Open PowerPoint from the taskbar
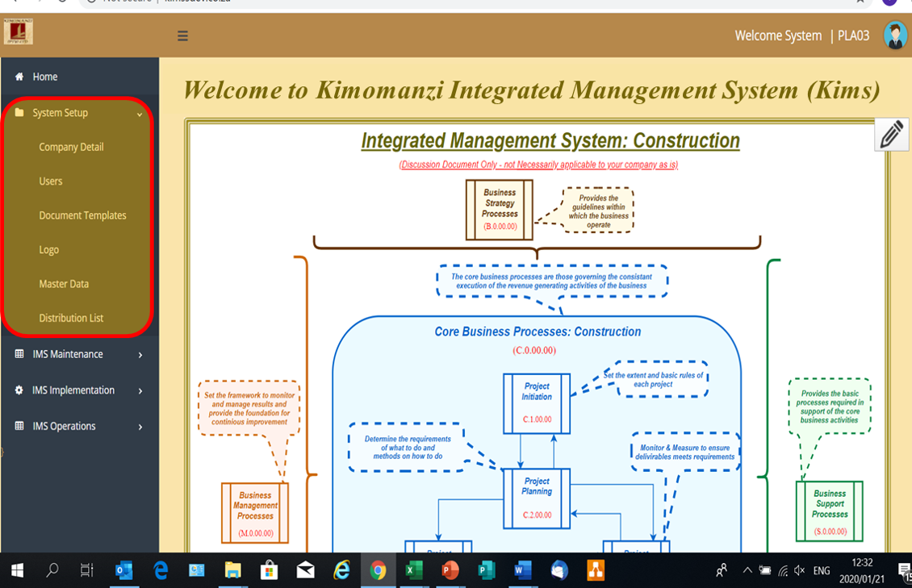912x588 pixels. pyautogui.click(x=450, y=571)
